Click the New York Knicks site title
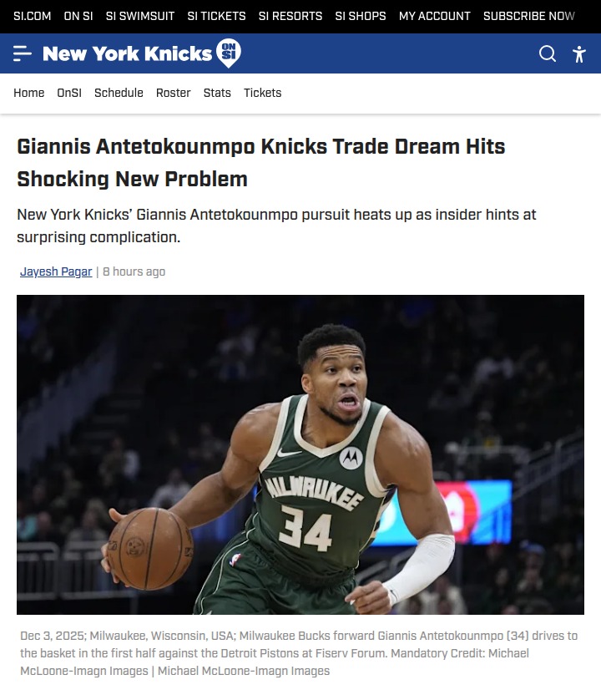601x700 pixels. coord(127,53)
